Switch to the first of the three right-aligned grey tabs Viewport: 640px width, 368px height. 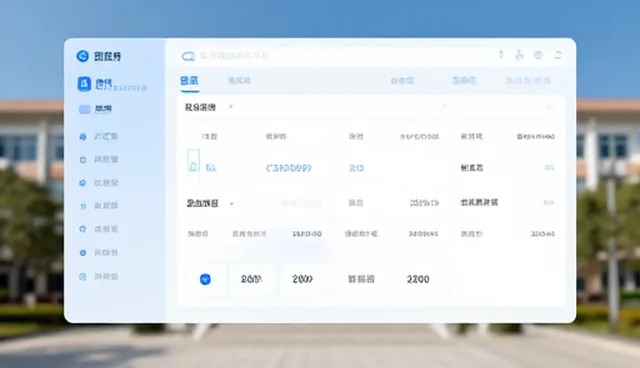pyautogui.click(x=402, y=80)
